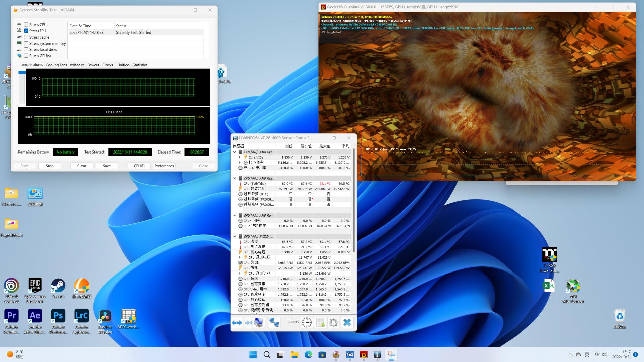Open the Statistics tab in AIDA64

point(140,65)
